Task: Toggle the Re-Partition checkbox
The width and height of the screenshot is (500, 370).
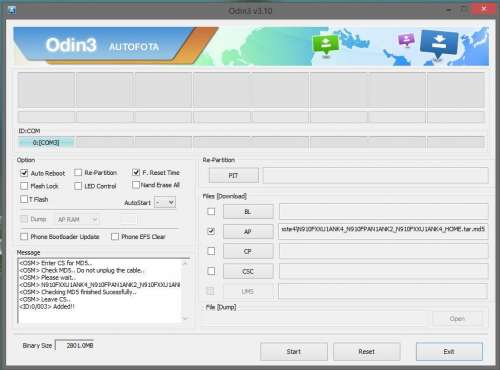Action: click(78, 172)
